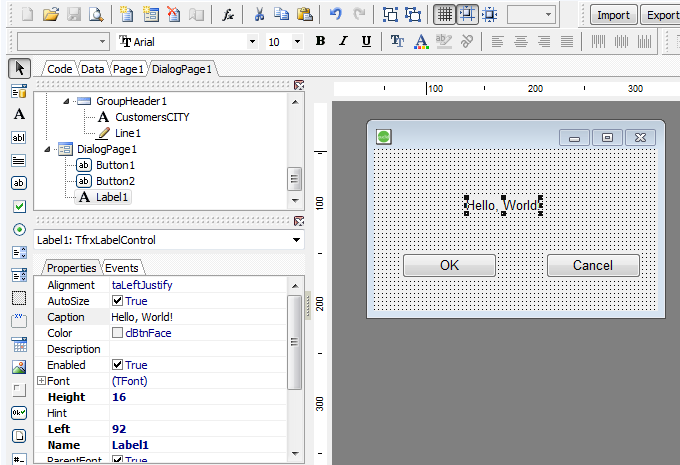Screen dimensions: 680x465
Task: Click the Undo arrow icon
Action: [336, 14]
